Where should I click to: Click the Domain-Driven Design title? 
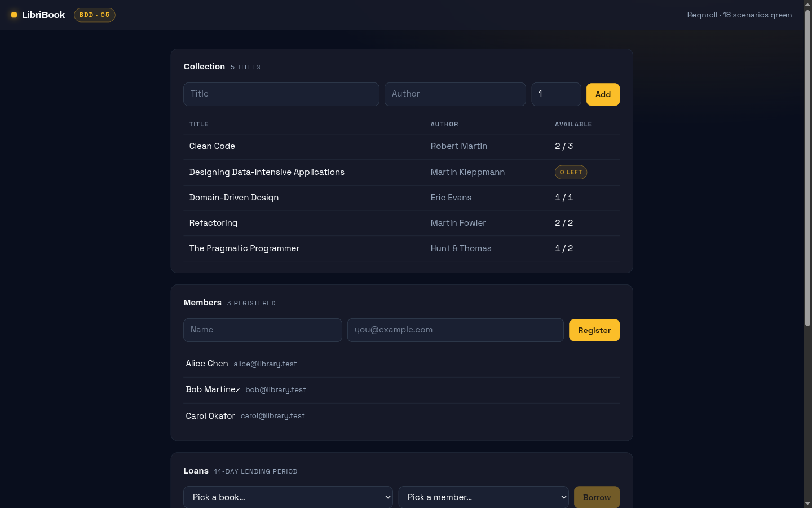(234, 198)
